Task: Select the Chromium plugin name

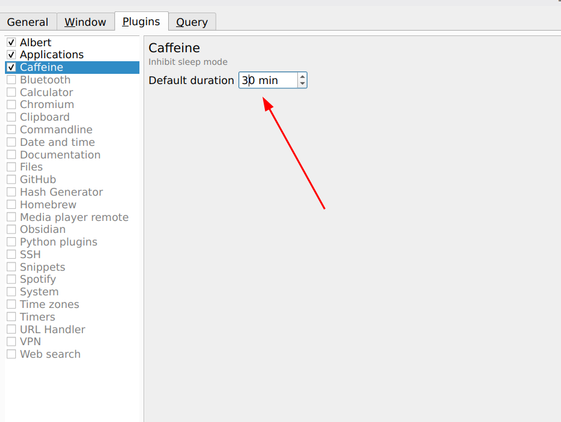Action: pos(47,105)
